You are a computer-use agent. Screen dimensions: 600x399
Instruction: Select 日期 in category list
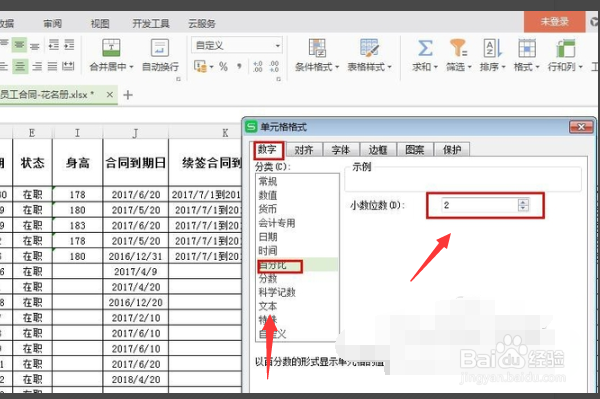(268, 237)
